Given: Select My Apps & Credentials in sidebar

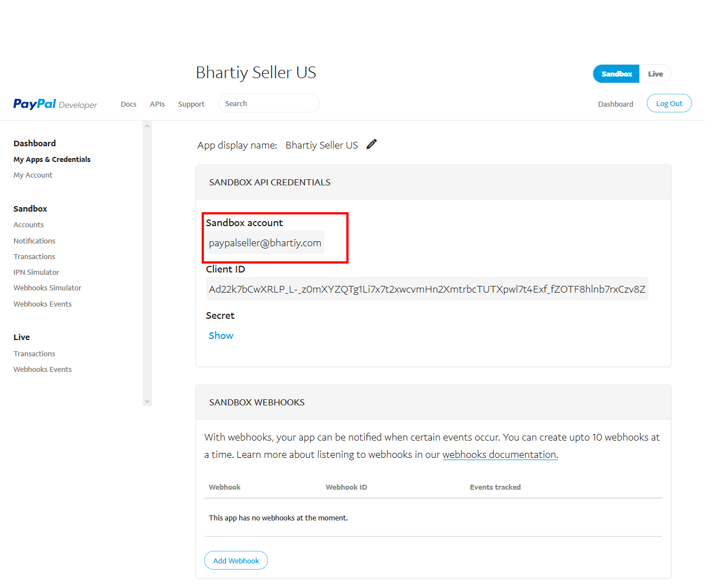Looking at the screenshot, I should (52, 159).
